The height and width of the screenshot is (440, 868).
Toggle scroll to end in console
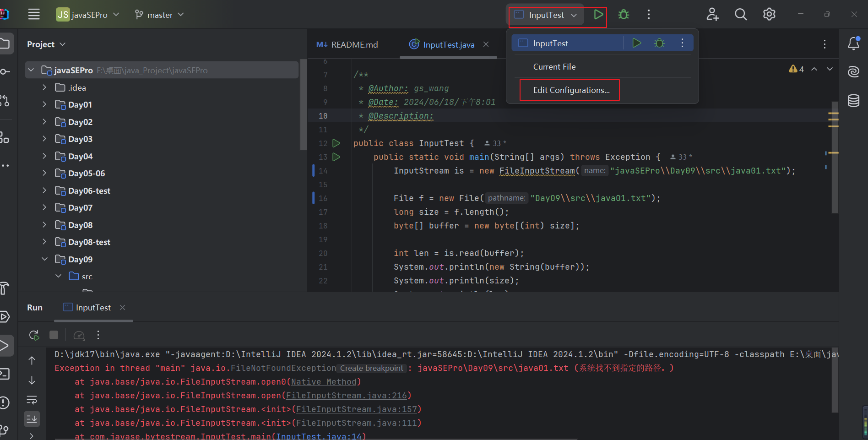click(x=32, y=419)
